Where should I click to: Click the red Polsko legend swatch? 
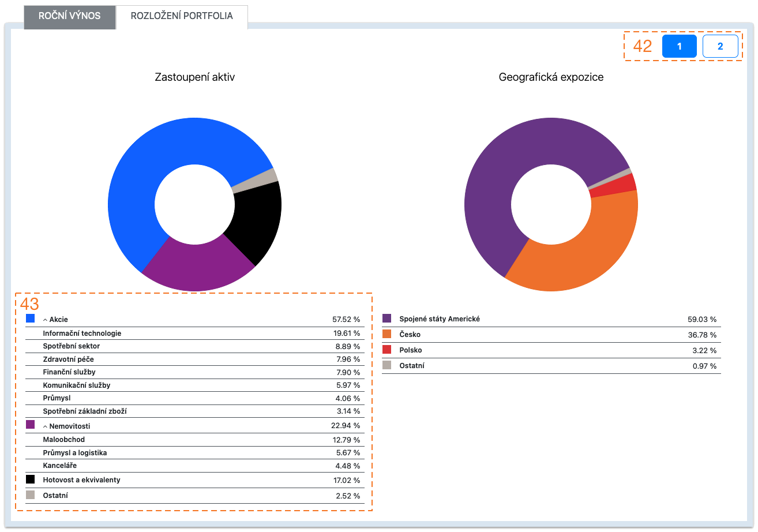click(386, 349)
